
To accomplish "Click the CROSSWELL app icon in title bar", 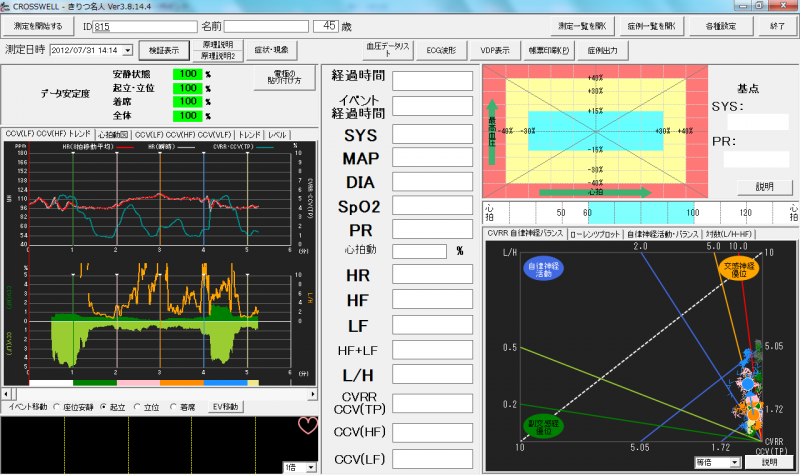I will (8, 6).
